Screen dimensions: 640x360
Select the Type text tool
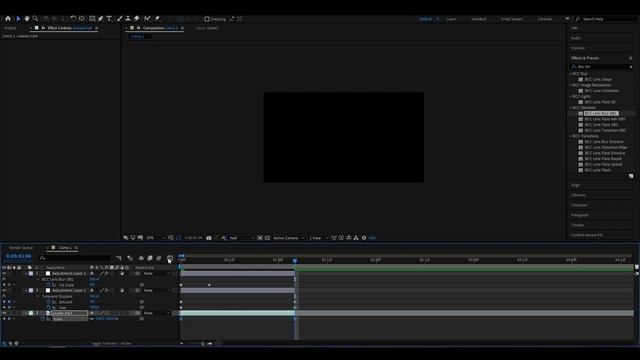tap(109, 19)
